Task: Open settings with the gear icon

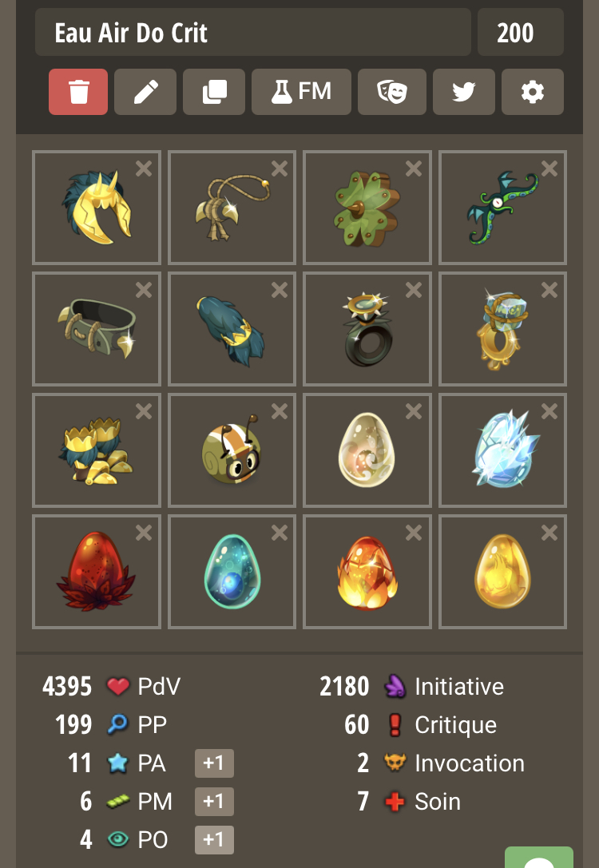Action: 533,92
